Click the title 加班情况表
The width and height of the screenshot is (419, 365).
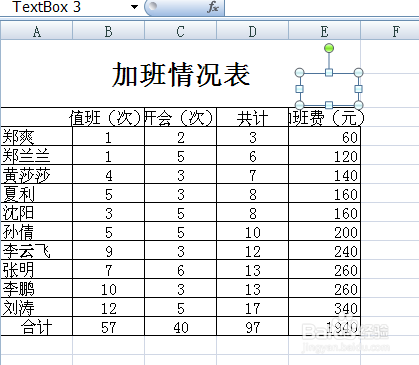181,75
